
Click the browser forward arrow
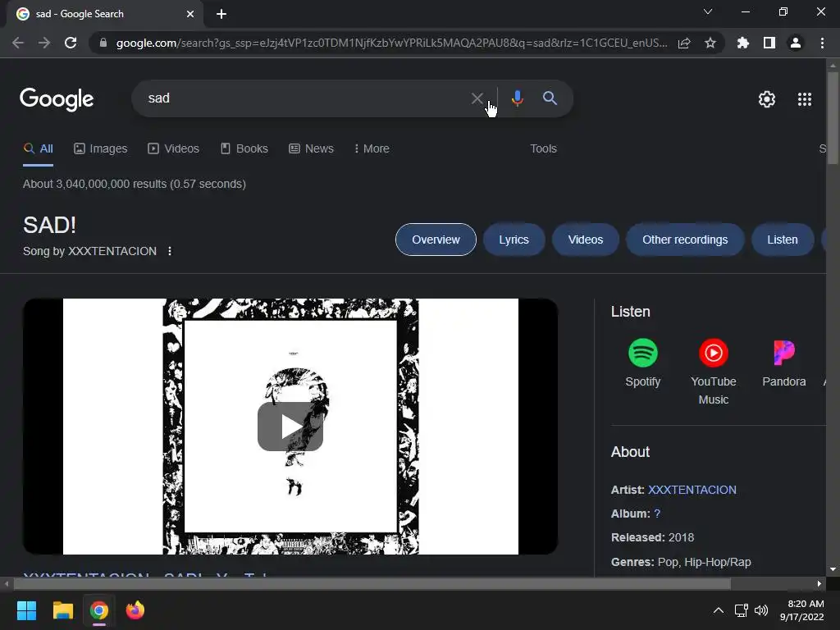pos(44,43)
